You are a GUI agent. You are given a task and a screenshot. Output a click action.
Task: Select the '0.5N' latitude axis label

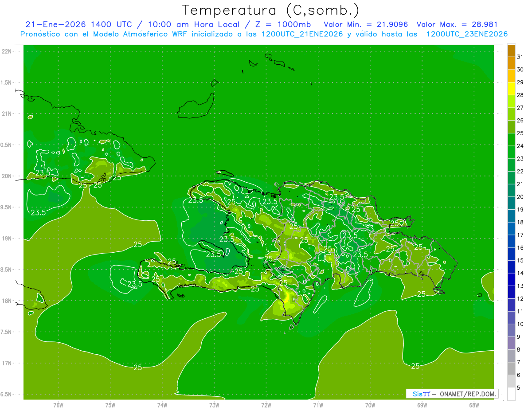click(6, 145)
